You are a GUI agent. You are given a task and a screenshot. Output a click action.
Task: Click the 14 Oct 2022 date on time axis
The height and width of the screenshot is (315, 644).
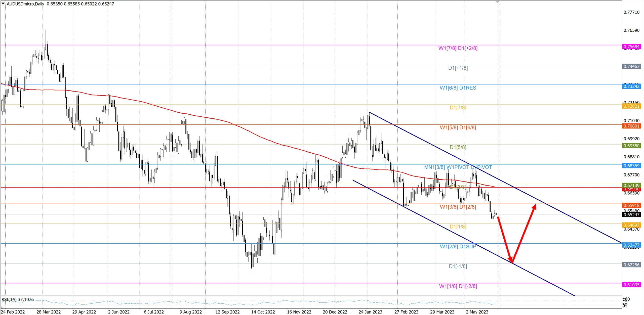263,312
